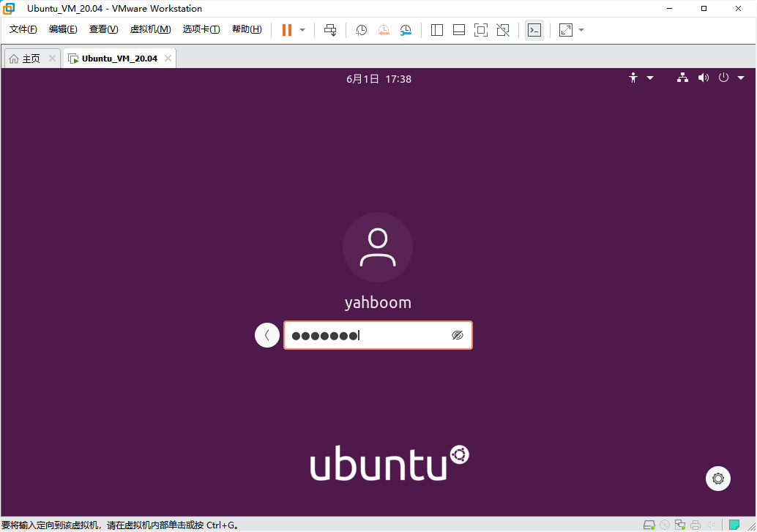The height and width of the screenshot is (532, 757).
Task: Click the Ubuntu volume icon
Action: point(704,78)
